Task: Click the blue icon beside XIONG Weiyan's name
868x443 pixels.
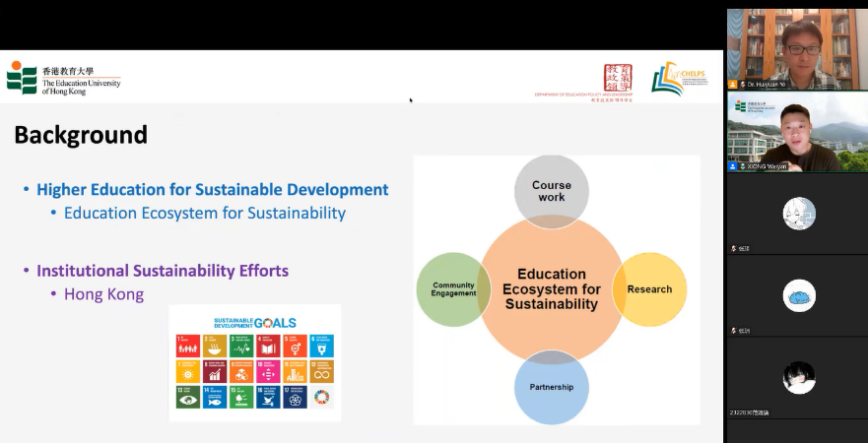Action: (732, 166)
